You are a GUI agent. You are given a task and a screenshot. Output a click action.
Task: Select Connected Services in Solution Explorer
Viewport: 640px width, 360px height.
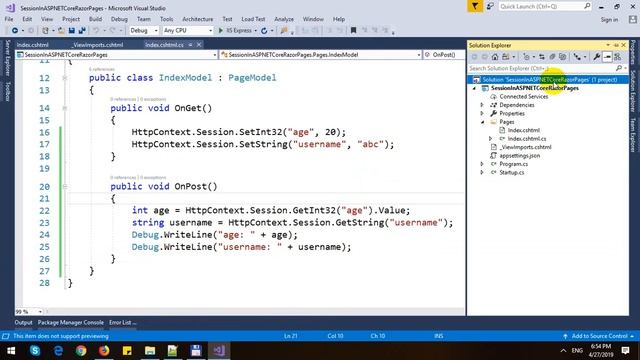(x=524, y=96)
